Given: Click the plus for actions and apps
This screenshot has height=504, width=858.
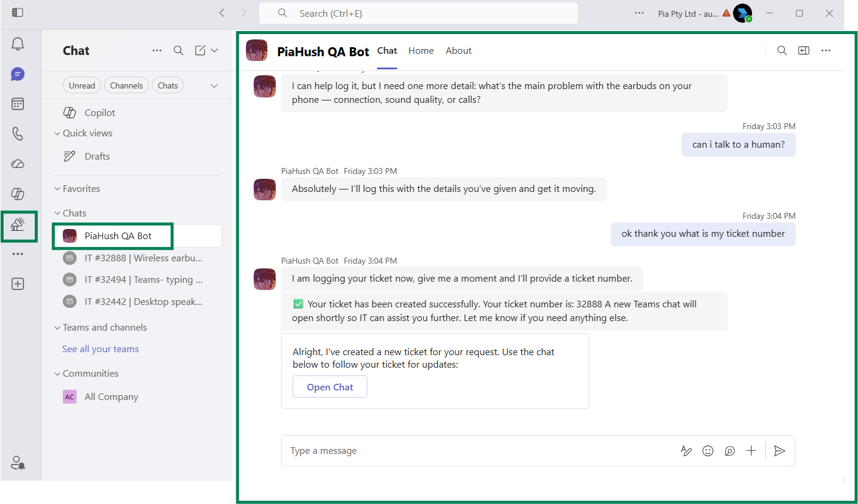Looking at the screenshot, I should 751,451.
